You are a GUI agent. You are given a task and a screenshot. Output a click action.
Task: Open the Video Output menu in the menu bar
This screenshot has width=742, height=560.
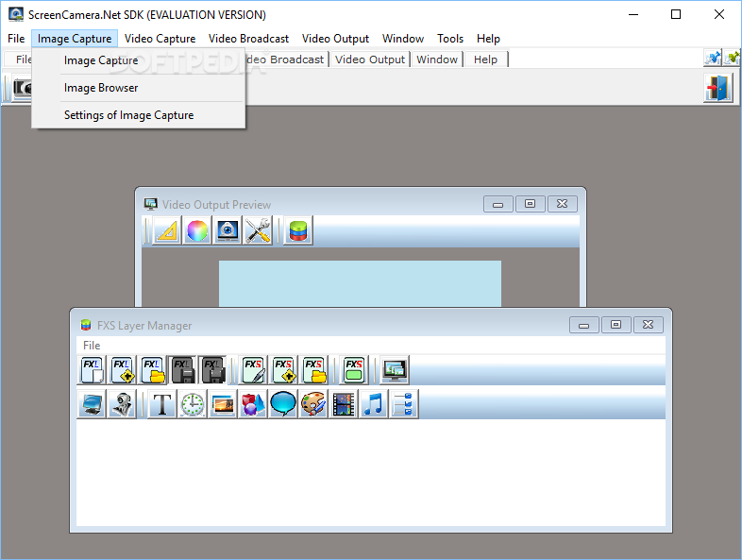[x=335, y=39]
